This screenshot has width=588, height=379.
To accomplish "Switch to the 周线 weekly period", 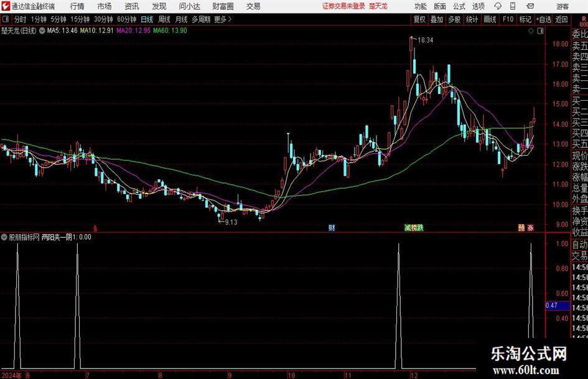I will [x=164, y=19].
